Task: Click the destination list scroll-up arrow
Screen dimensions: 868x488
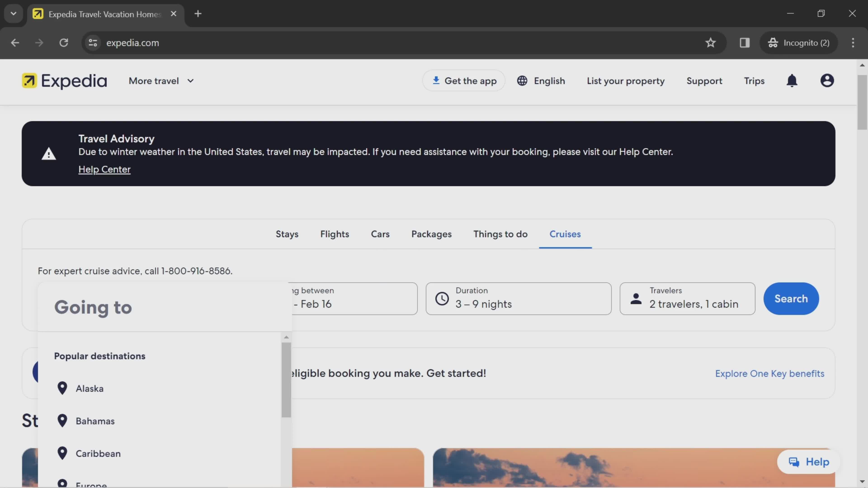Action: (286, 337)
